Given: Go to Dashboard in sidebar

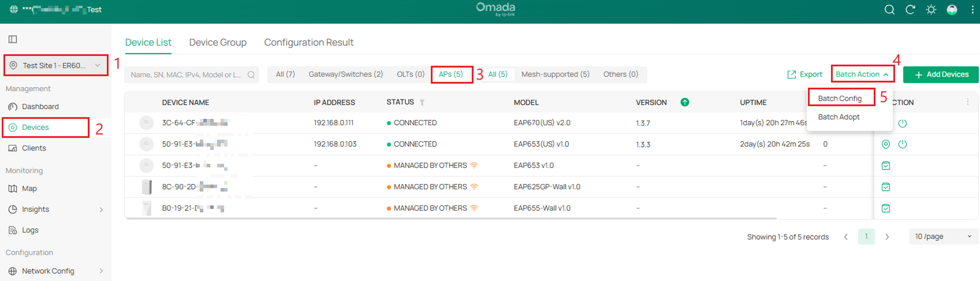Looking at the screenshot, I should click(x=40, y=106).
